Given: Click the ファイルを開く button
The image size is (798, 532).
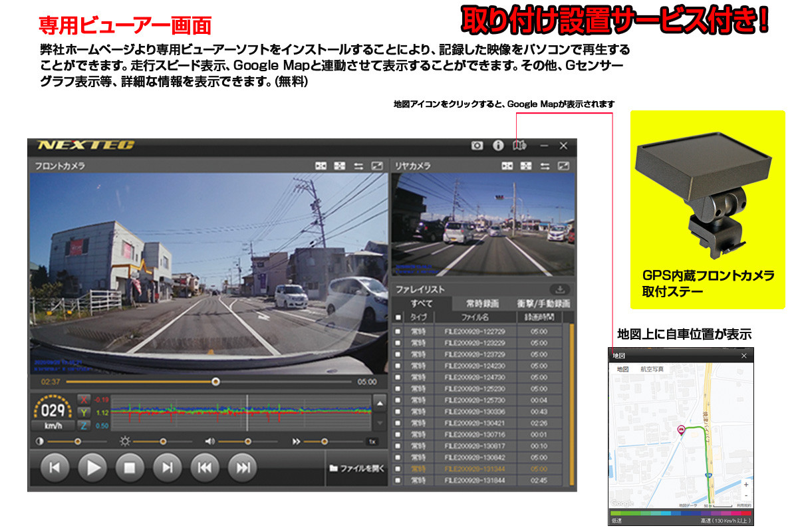Looking at the screenshot, I should [x=357, y=468].
